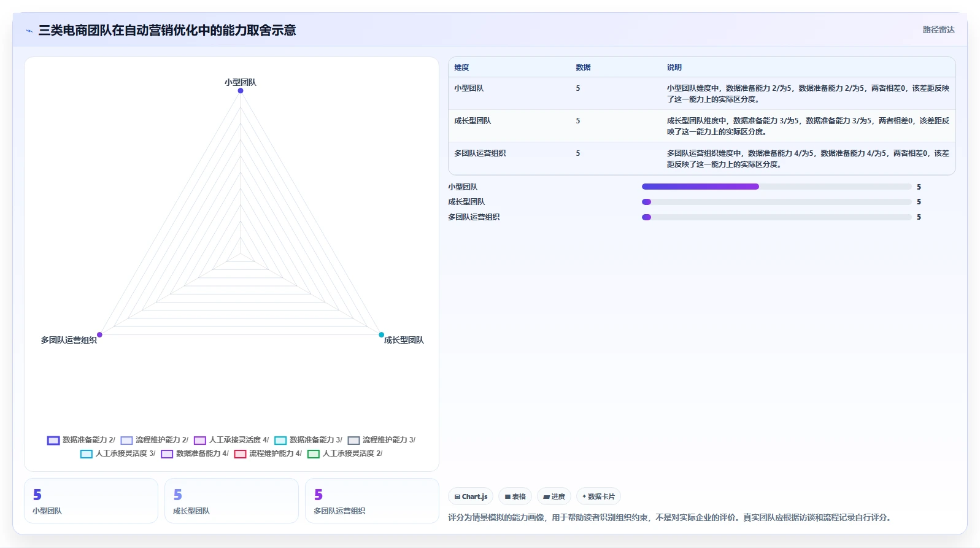Click the 小型团队 label beside its progress bar
Screen dimensions: 980x548
point(463,187)
